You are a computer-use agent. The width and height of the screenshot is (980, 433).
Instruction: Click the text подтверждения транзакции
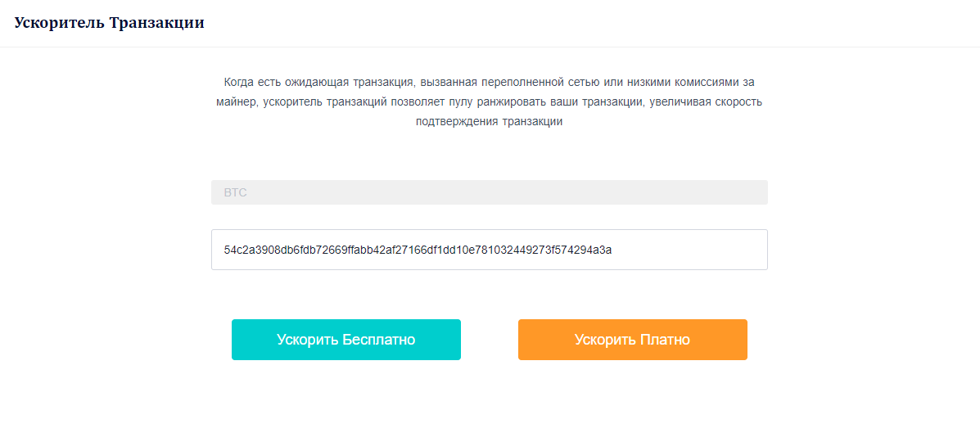click(490, 122)
